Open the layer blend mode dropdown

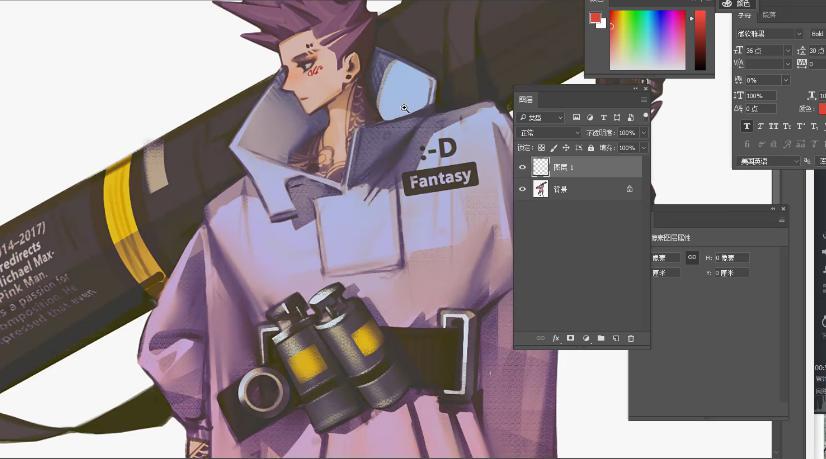pos(549,133)
